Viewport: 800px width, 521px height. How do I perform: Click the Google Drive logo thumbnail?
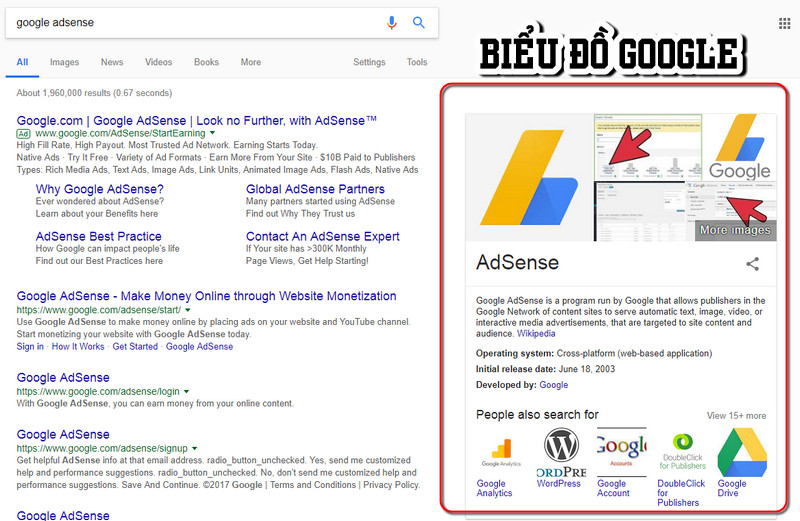[x=742, y=452]
